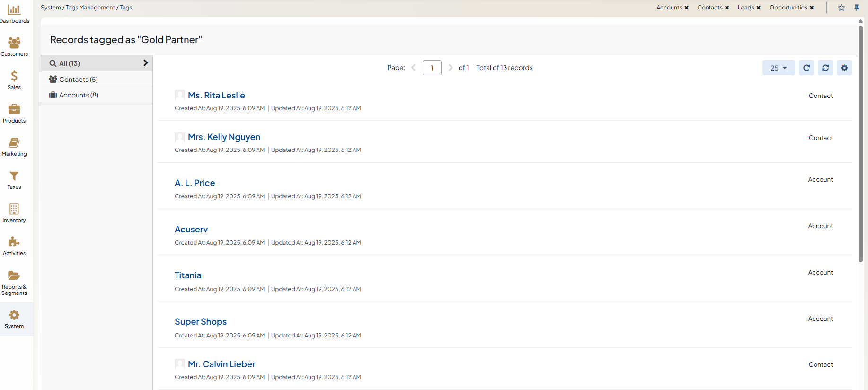Filter results by Contacts (5)
Image resolution: width=868 pixels, height=390 pixels.
tap(78, 80)
